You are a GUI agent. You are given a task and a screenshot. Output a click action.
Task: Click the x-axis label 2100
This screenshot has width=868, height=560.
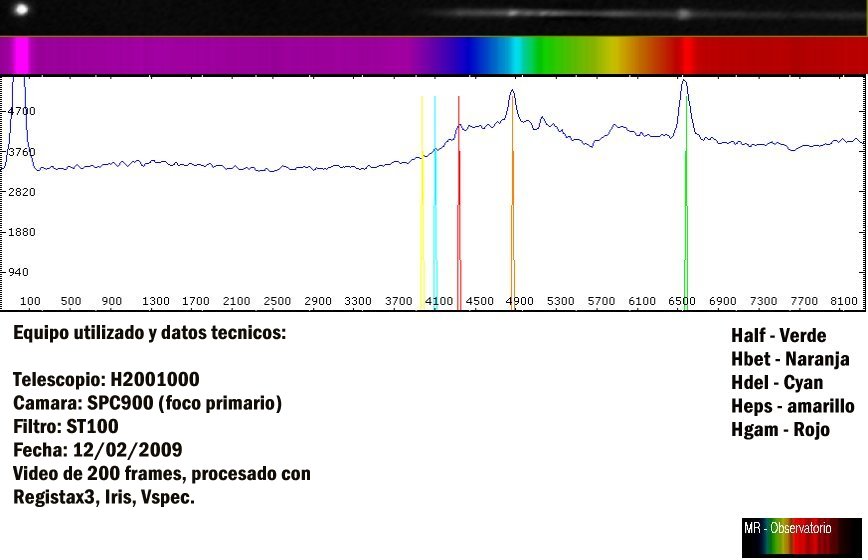click(x=236, y=301)
